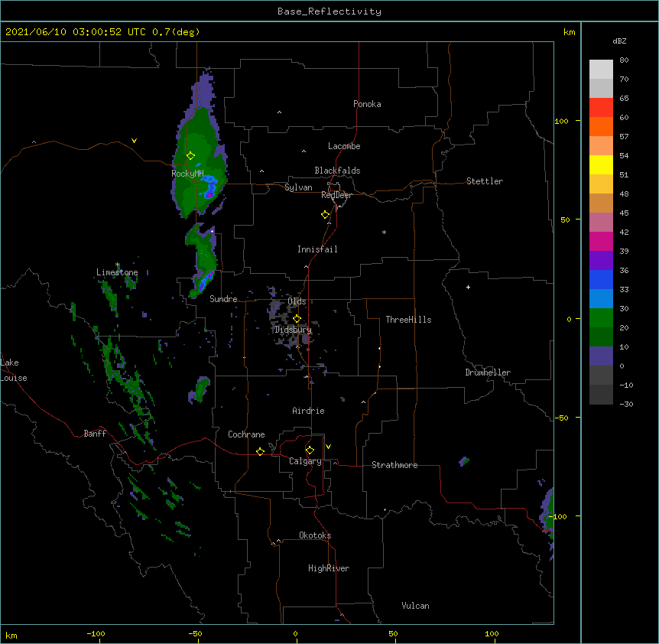Select the magenta 42-39 dBZ legend swatch
This screenshot has width=659, height=644.
click(601, 241)
